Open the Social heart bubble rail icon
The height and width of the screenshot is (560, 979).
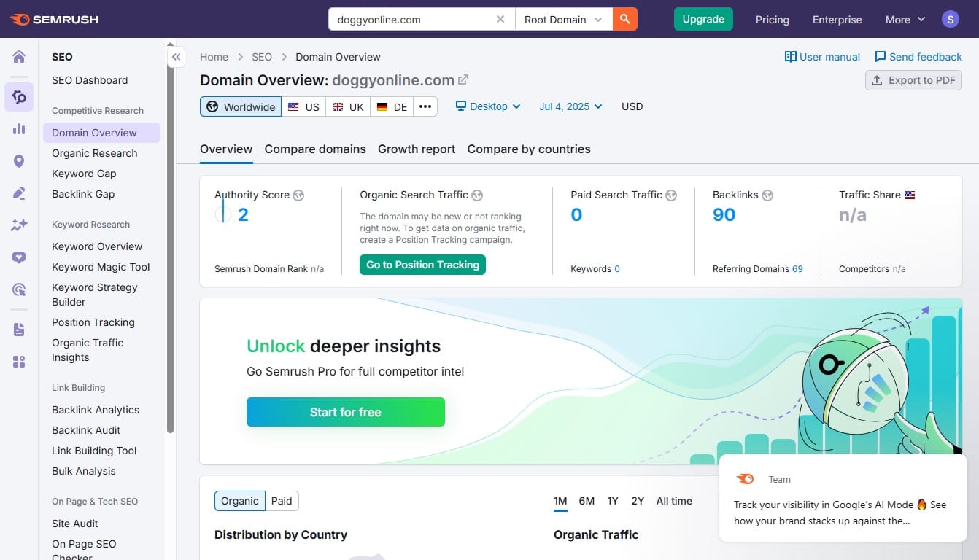click(x=19, y=257)
